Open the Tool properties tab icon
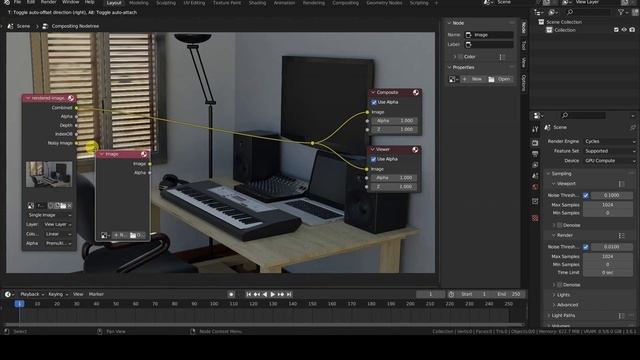Viewport: 640px width, 360px height. [x=535, y=130]
